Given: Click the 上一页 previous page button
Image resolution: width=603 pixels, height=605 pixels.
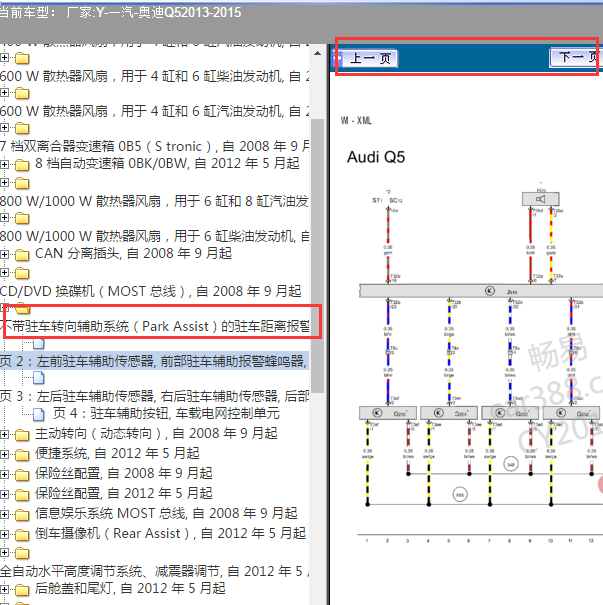Looking at the screenshot, I should (368, 59).
